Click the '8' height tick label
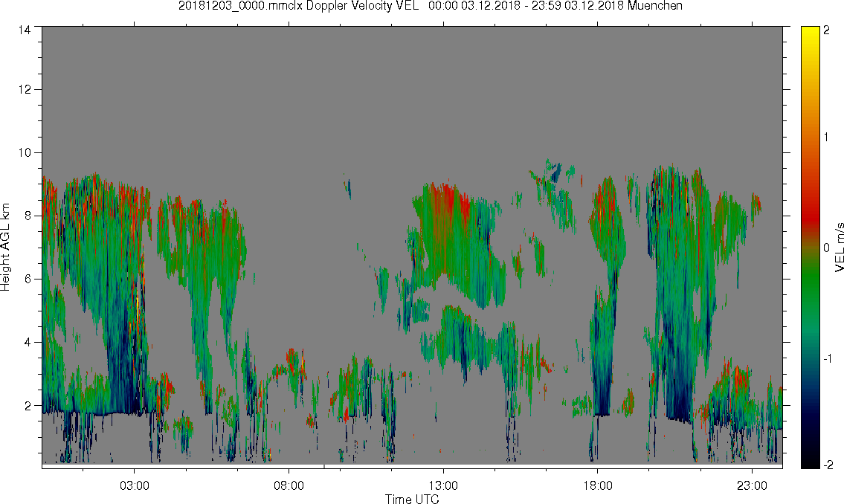The width and height of the screenshot is (844, 504). (x=28, y=216)
